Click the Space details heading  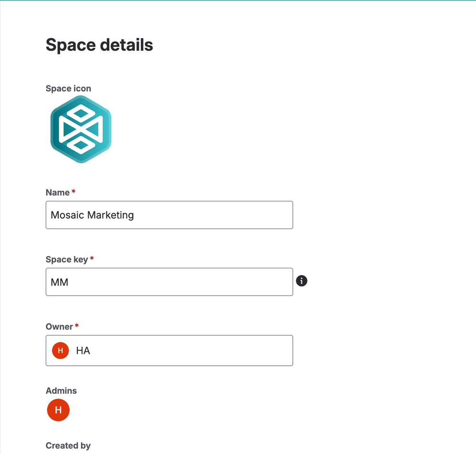99,44
